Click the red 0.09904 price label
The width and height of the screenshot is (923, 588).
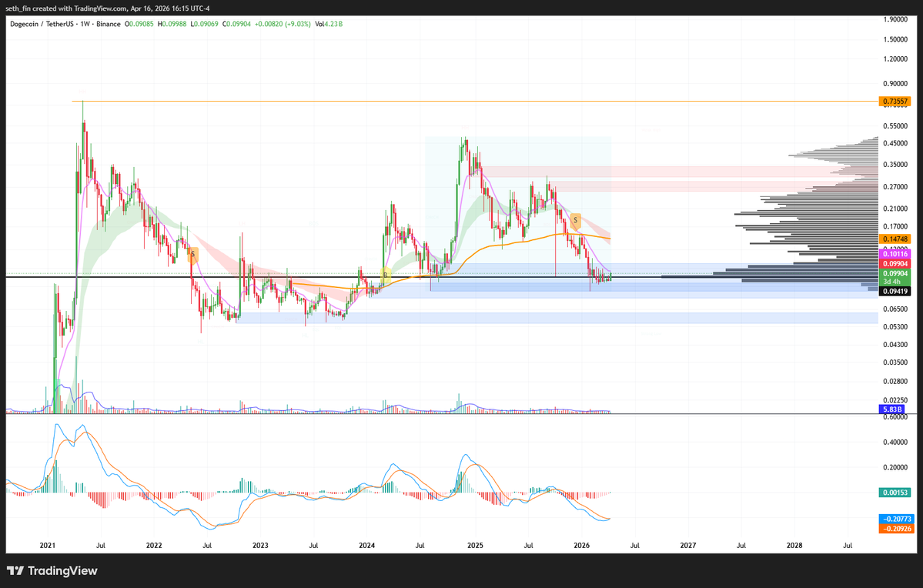pos(895,264)
